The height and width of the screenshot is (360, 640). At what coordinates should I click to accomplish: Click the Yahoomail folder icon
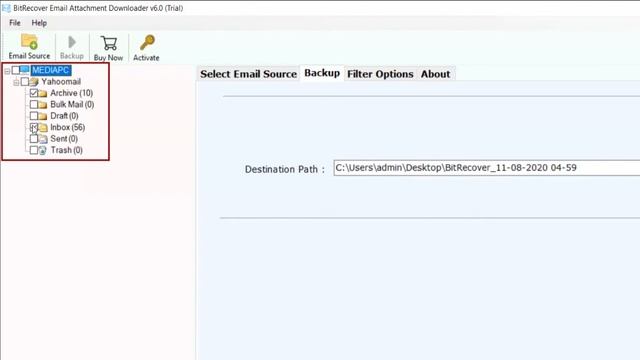34,82
